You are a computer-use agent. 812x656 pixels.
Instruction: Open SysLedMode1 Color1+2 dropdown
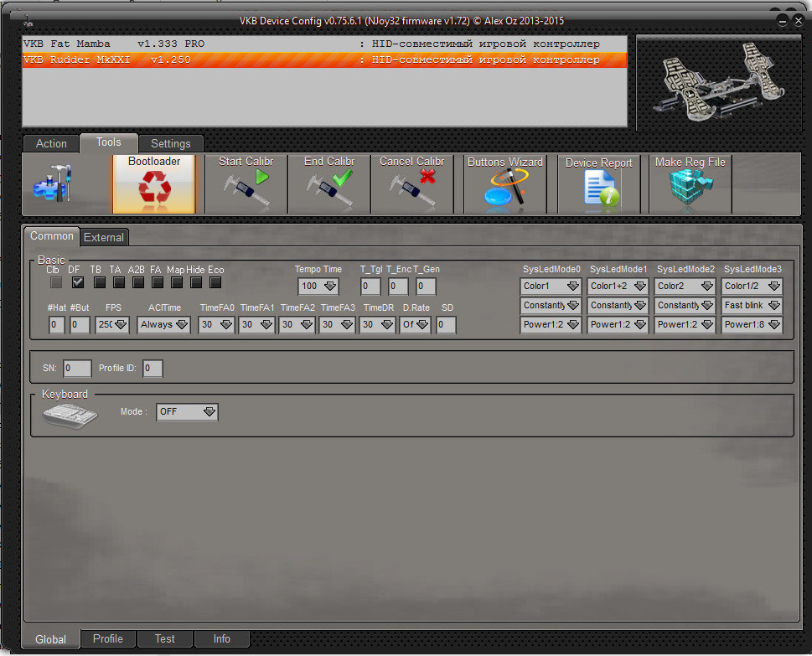(x=618, y=286)
